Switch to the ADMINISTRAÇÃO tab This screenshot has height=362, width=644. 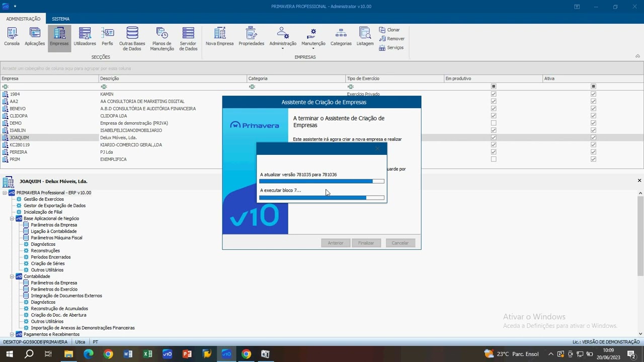click(23, 19)
